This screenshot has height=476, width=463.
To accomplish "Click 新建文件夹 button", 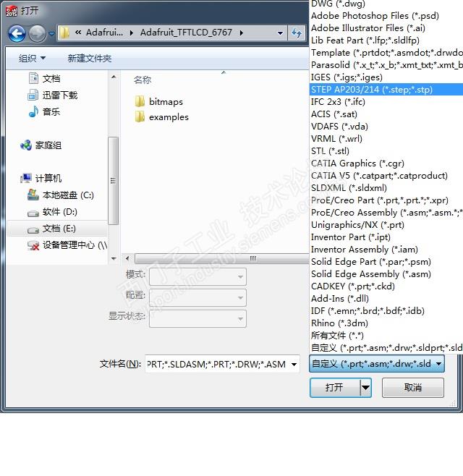I will [x=90, y=58].
